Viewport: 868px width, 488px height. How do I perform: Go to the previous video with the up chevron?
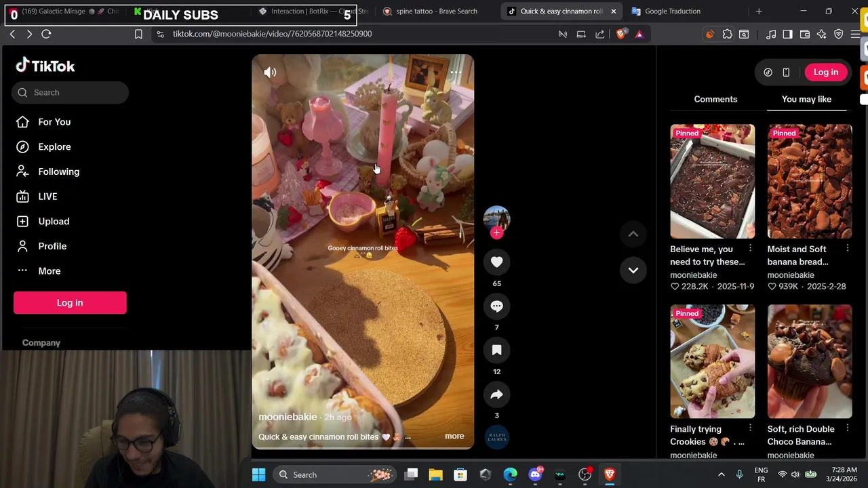point(633,235)
